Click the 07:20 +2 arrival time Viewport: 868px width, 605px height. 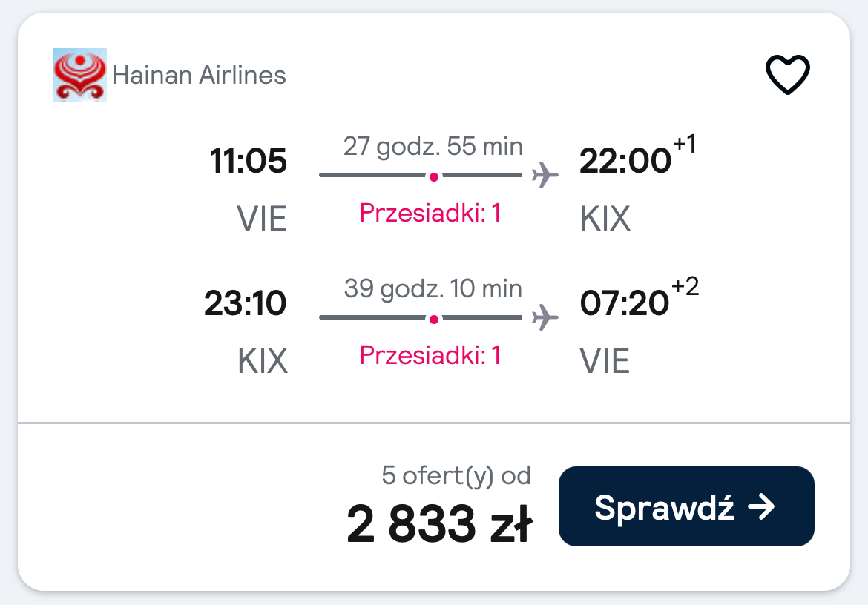(x=639, y=297)
